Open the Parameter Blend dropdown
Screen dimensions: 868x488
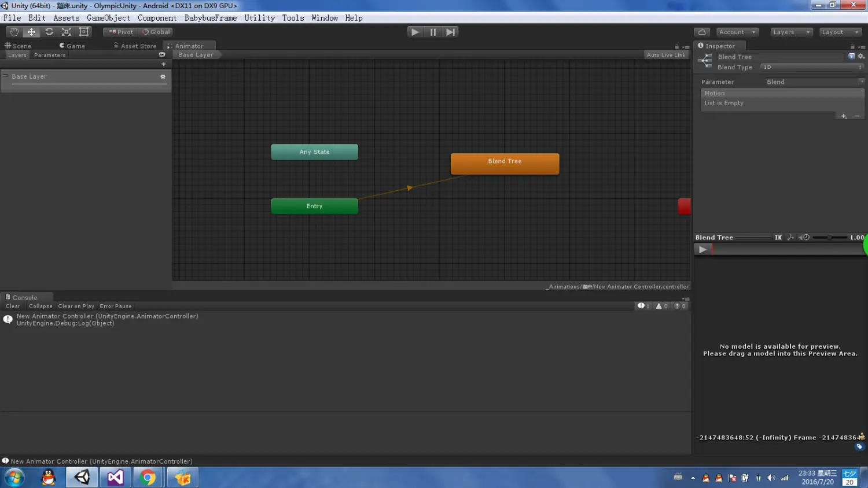click(x=815, y=82)
